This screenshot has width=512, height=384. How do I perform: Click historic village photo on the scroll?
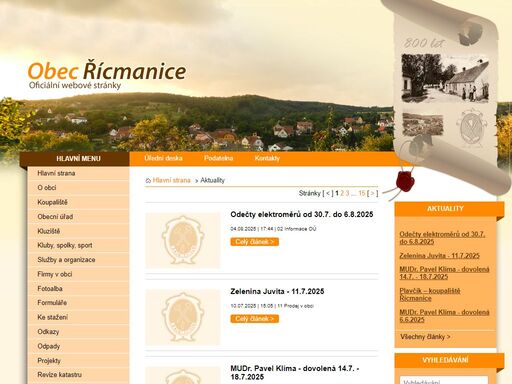[x=445, y=78]
